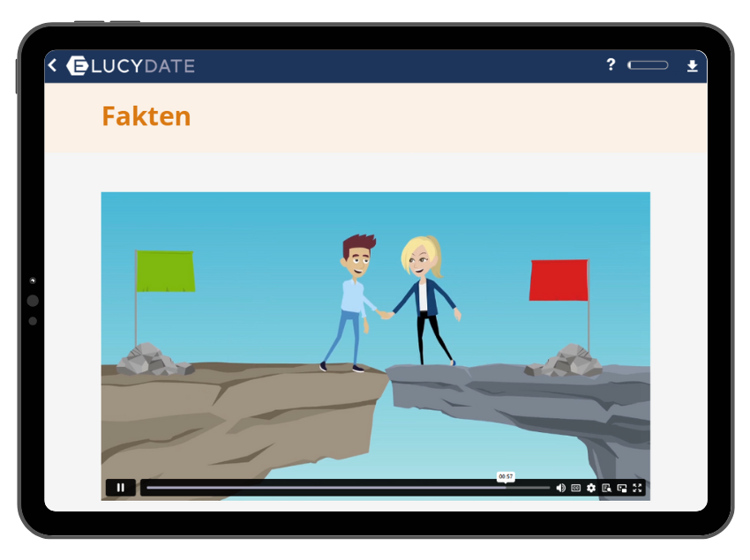Open the help question mark
The width and height of the screenshot is (750, 560).
point(611,65)
